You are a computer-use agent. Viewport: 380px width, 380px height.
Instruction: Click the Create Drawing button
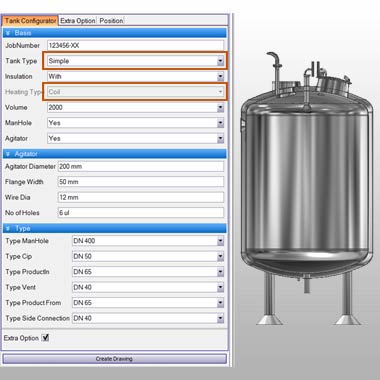coord(114,359)
